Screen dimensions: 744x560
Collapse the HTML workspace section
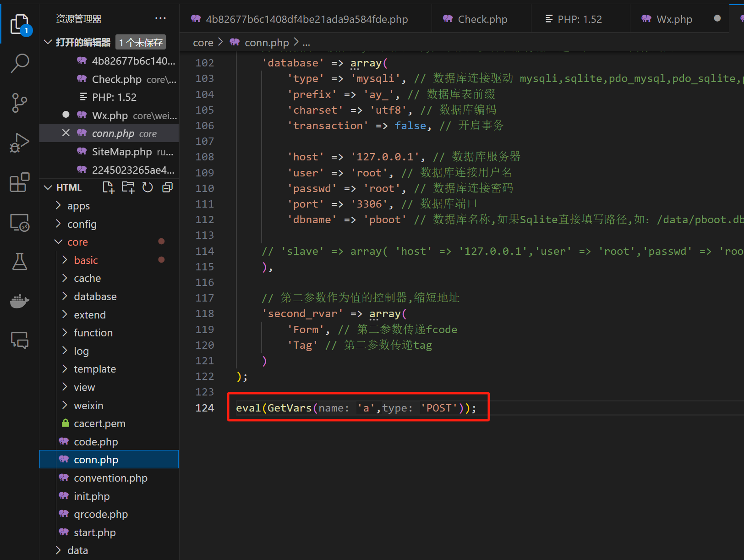48,187
